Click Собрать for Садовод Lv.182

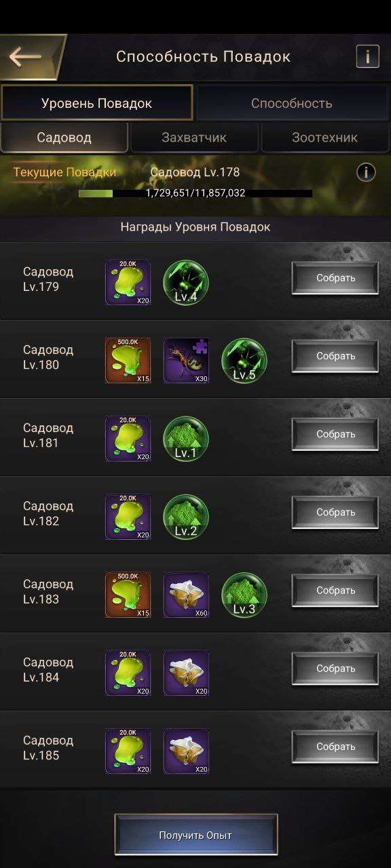[x=335, y=512]
